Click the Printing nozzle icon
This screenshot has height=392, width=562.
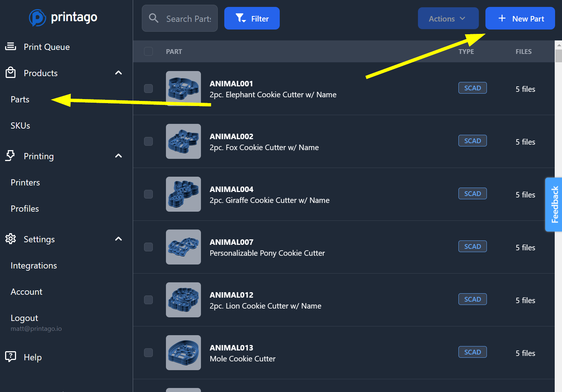[11, 156]
